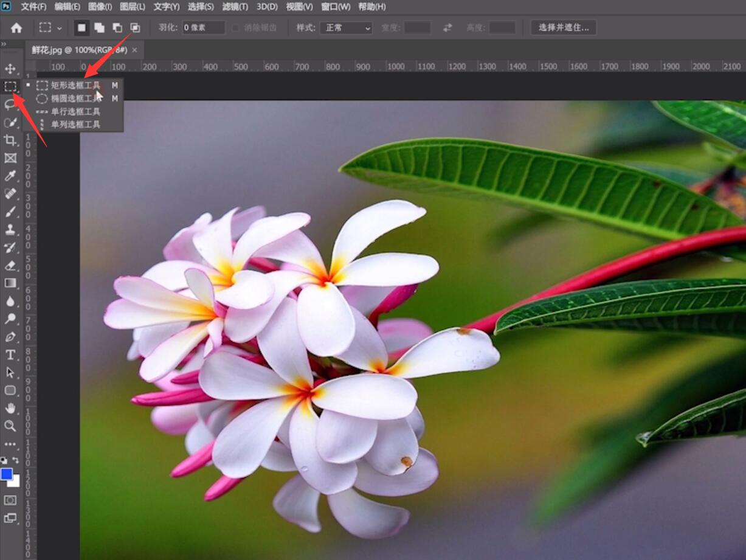Open the 文字(Y) menu
The width and height of the screenshot is (746, 560).
pos(167,7)
